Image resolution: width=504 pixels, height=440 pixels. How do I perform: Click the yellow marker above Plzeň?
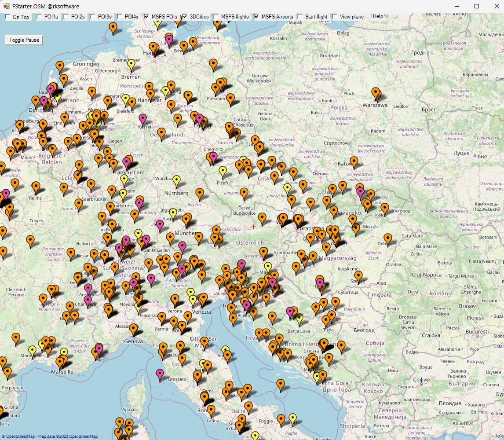point(223,171)
